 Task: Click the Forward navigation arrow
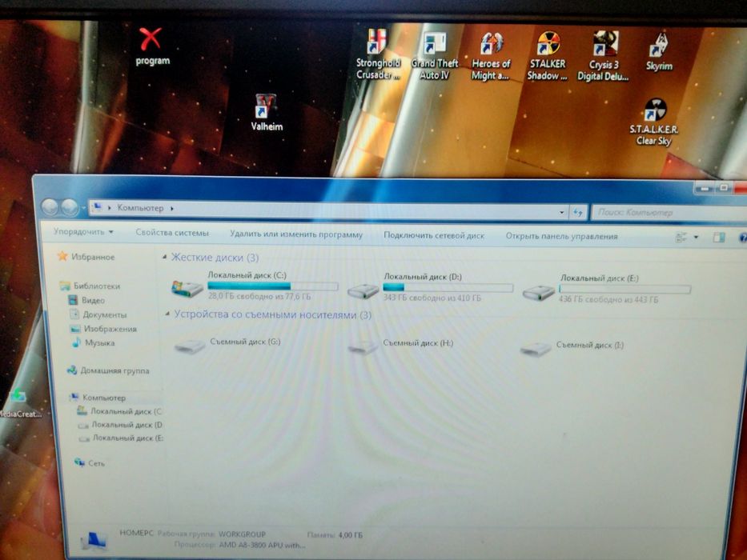click(70, 207)
